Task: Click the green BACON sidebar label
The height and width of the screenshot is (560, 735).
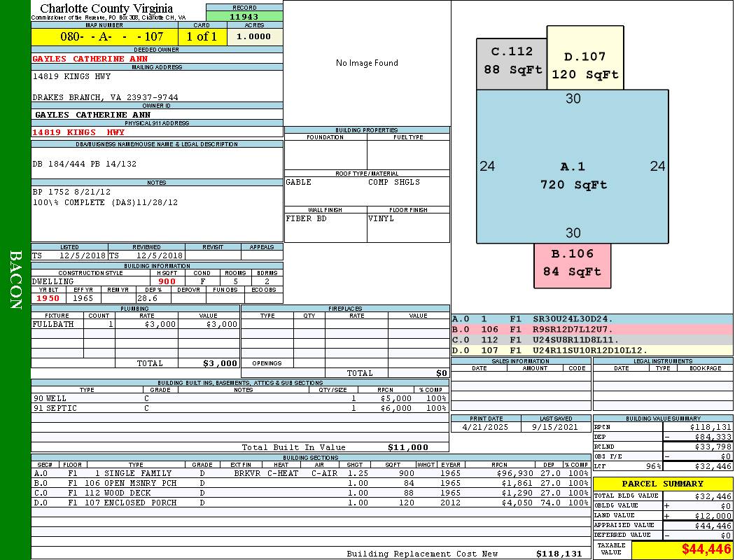Action: (15, 280)
